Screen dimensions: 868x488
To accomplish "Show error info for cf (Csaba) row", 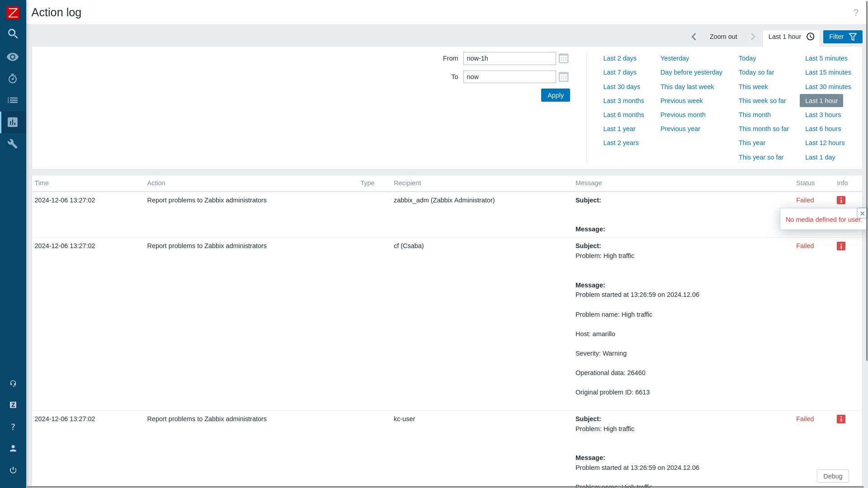I will tap(841, 246).
